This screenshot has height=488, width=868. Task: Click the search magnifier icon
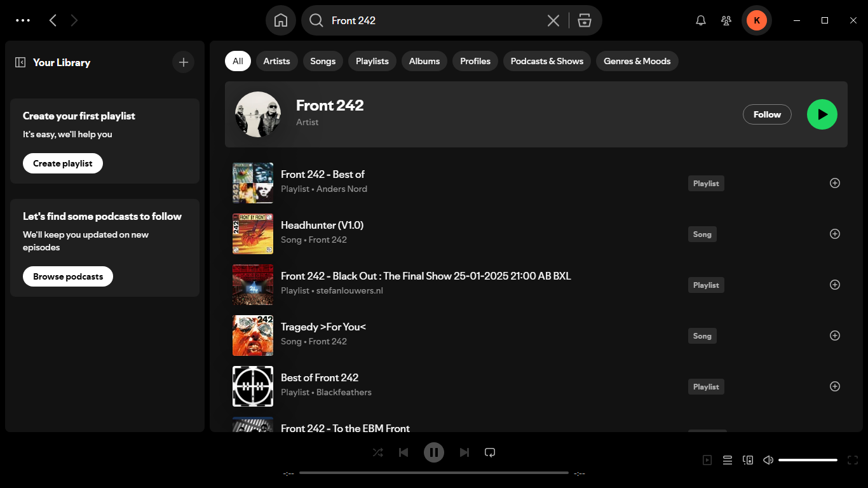[316, 20]
